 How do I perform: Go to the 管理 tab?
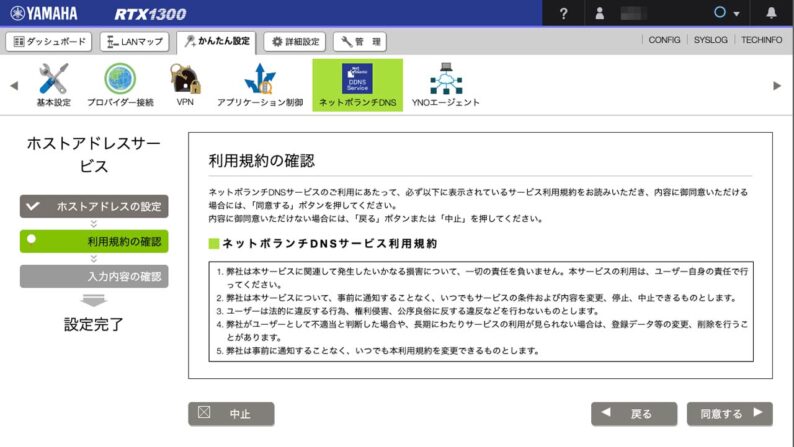click(360, 42)
